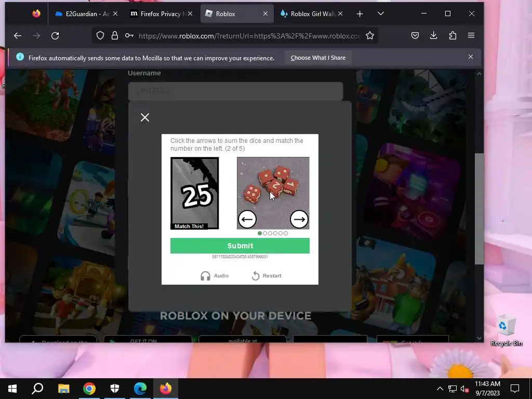Click the first green progress dot under dice

tap(260, 233)
